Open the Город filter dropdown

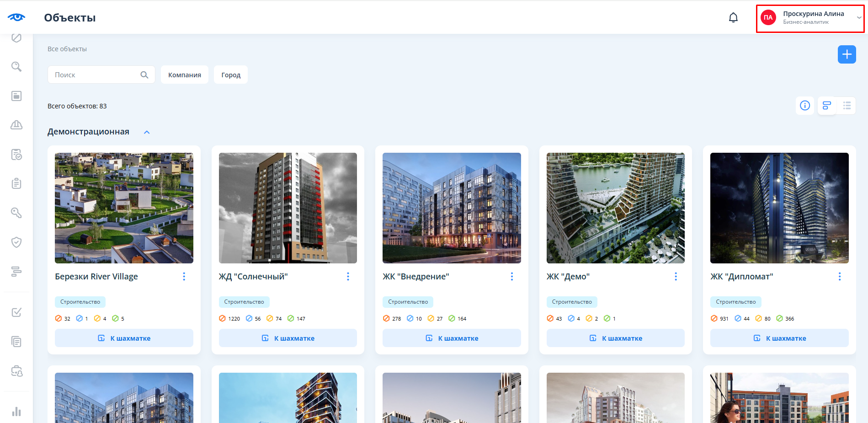(x=231, y=75)
